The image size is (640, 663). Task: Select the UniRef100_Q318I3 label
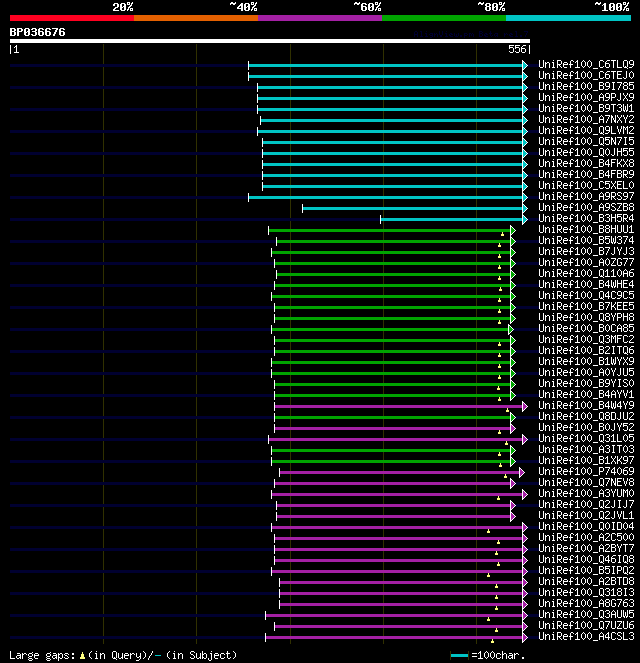tap(586, 592)
